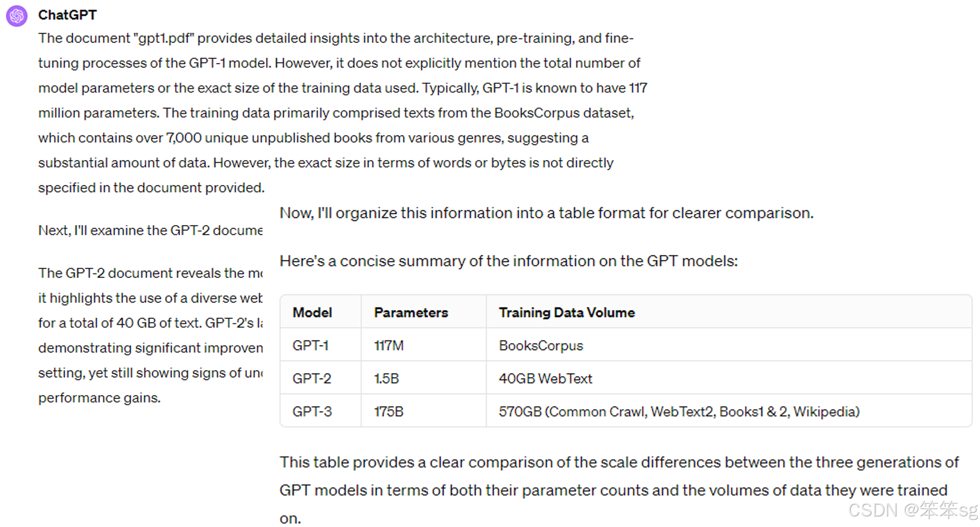
Task: Click the ChatGPT purple avatar icon
Action: tap(17, 16)
